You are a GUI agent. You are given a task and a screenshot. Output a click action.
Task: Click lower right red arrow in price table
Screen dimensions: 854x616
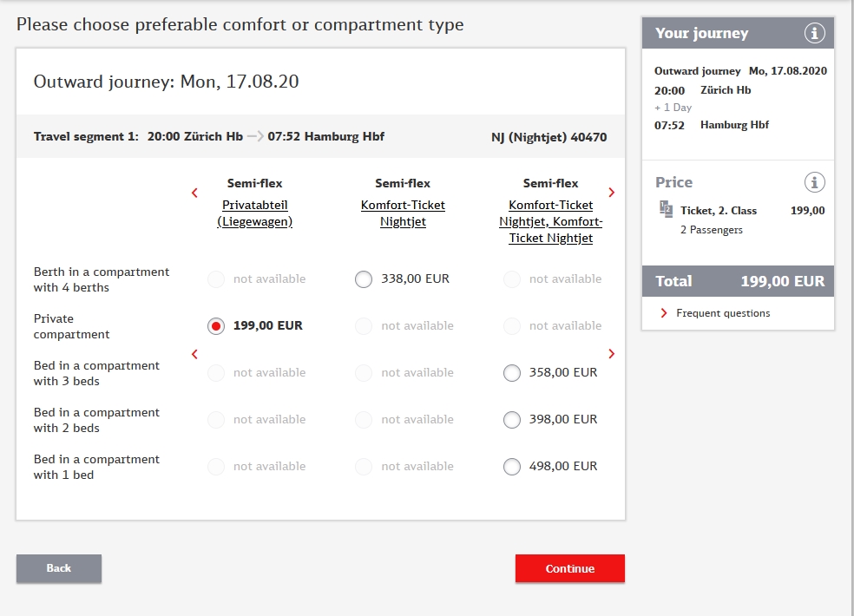(612, 354)
